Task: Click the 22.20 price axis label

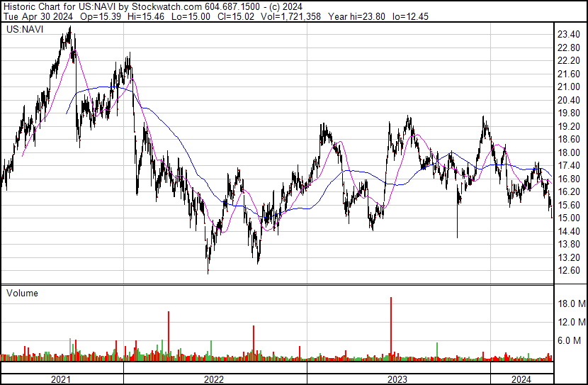Action: click(x=569, y=61)
